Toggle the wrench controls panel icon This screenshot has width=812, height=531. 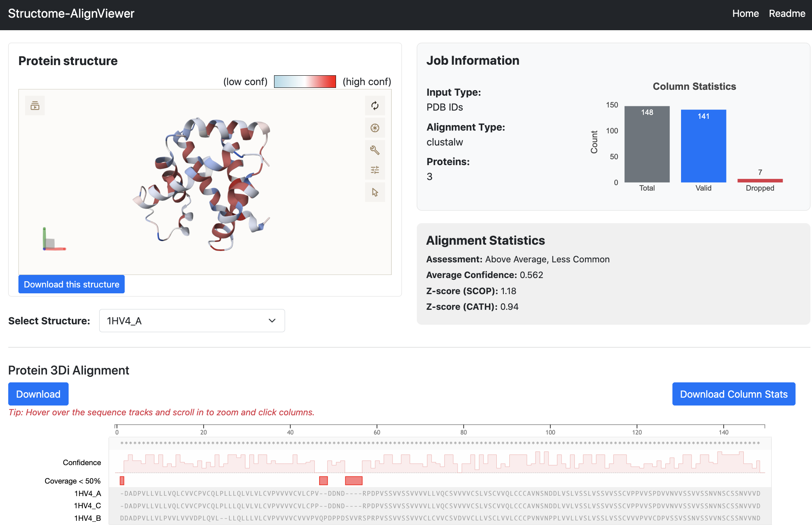click(375, 150)
